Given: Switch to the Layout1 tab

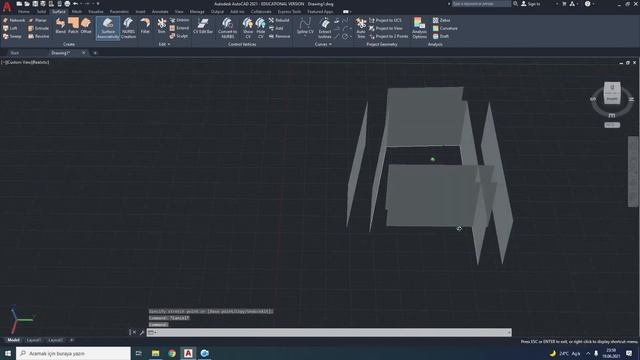Looking at the screenshot, I should pyautogui.click(x=33, y=340).
